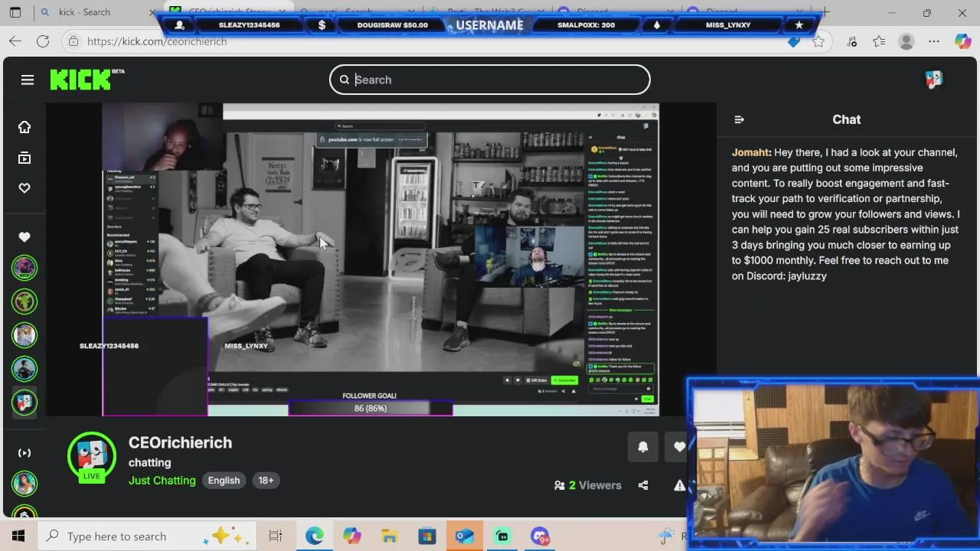980x551 pixels.
Task: View site information lock icon
Action: [73, 41]
